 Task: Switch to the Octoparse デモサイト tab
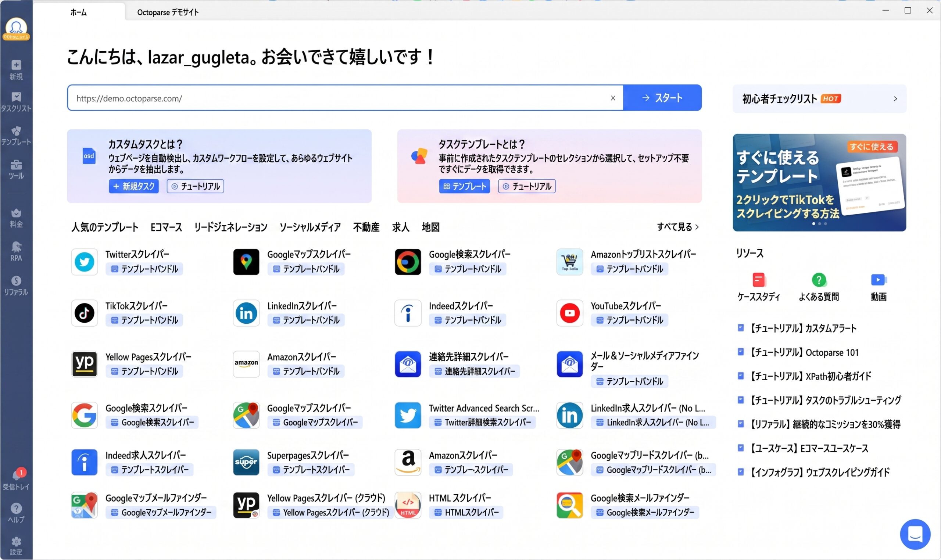coord(168,12)
